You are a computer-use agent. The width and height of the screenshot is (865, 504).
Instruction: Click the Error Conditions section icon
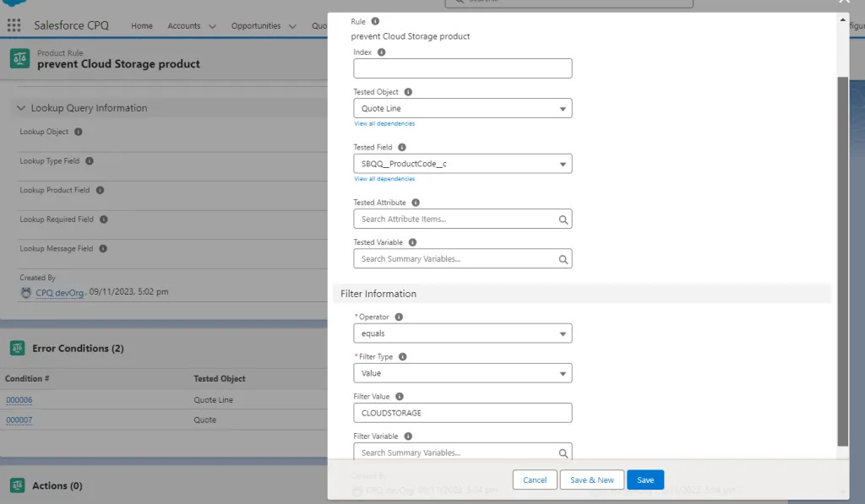(18, 348)
